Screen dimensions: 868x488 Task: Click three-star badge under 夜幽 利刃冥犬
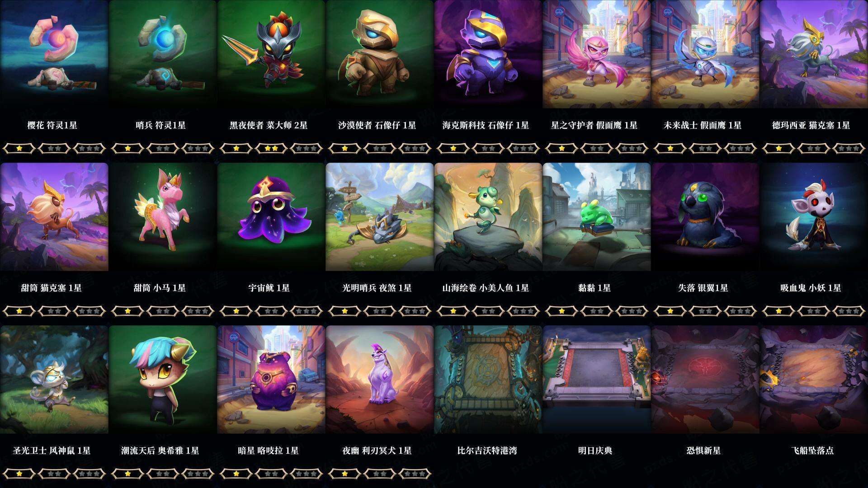[415, 474]
